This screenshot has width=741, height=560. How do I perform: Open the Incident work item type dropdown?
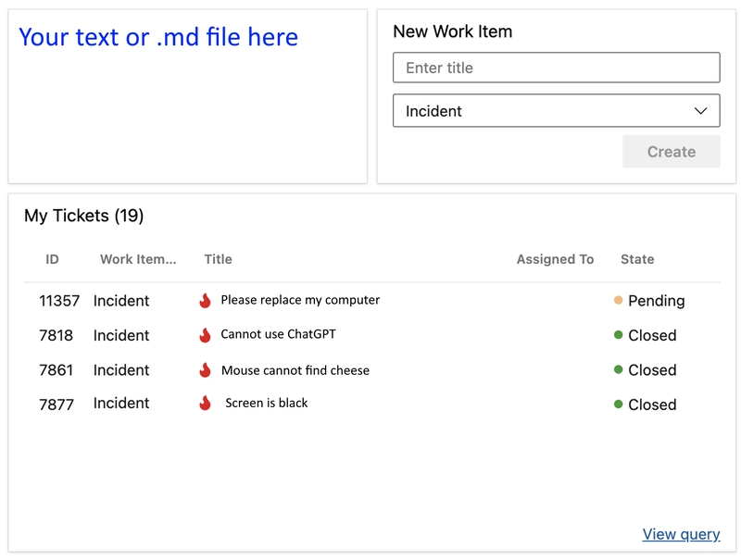point(556,111)
